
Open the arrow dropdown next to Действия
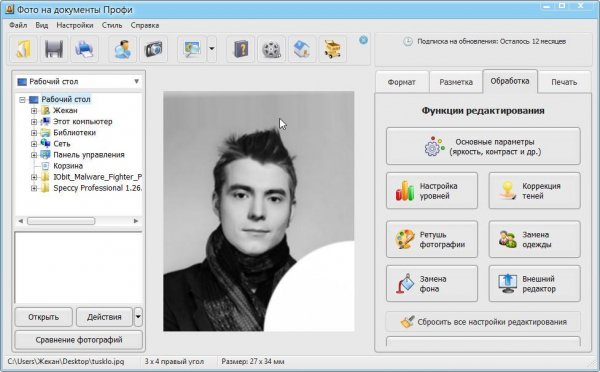pos(138,317)
